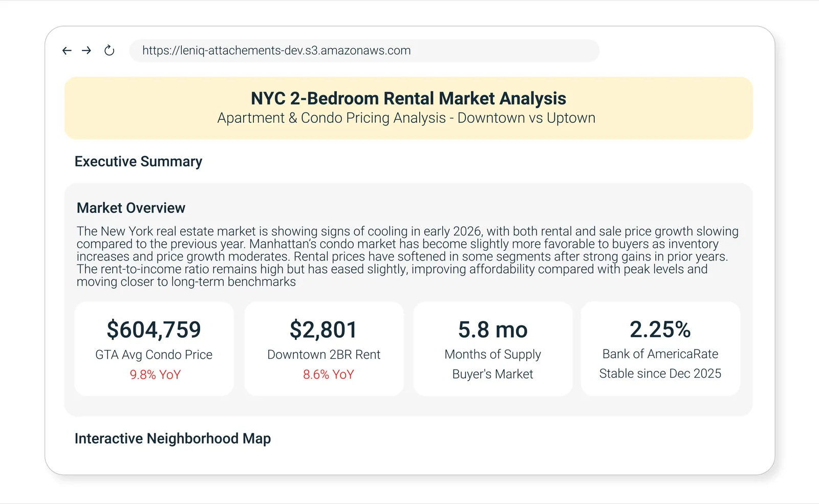
Task: Click the red 8.6% YoY figure
Action: pyautogui.click(x=328, y=375)
